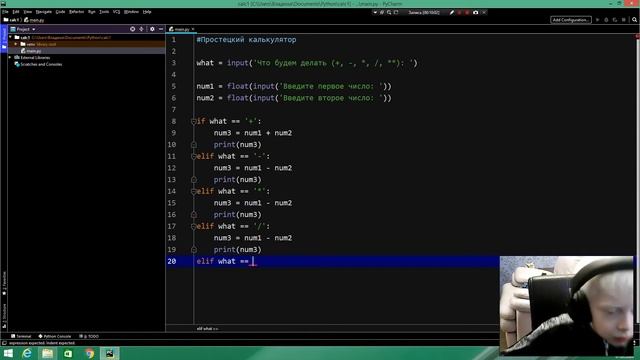
Task: Open the Code menu
Action: (x=60, y=12)
